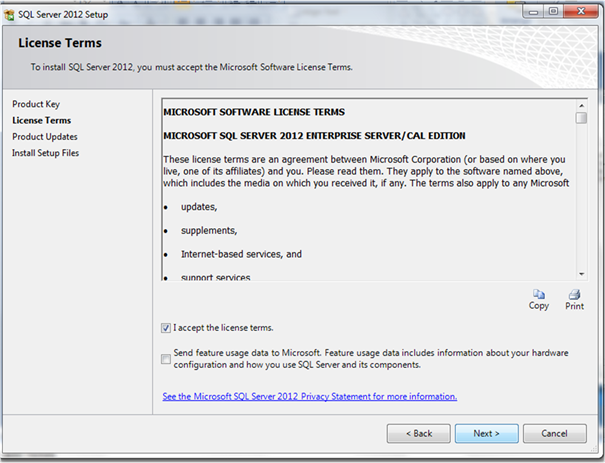
Task: Click the ENTERPRISE SERVER/CAL EDITION heading
Action: click(314, 136)
